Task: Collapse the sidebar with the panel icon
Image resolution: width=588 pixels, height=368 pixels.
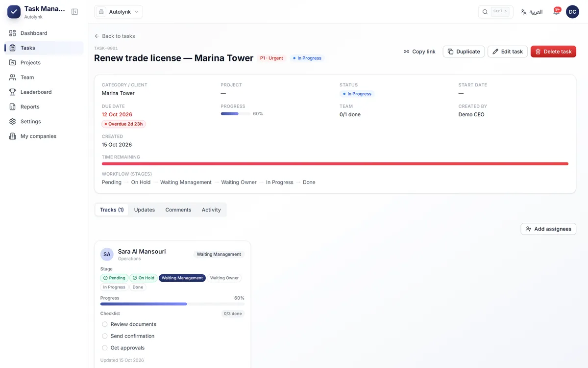Action: point(74,12)
